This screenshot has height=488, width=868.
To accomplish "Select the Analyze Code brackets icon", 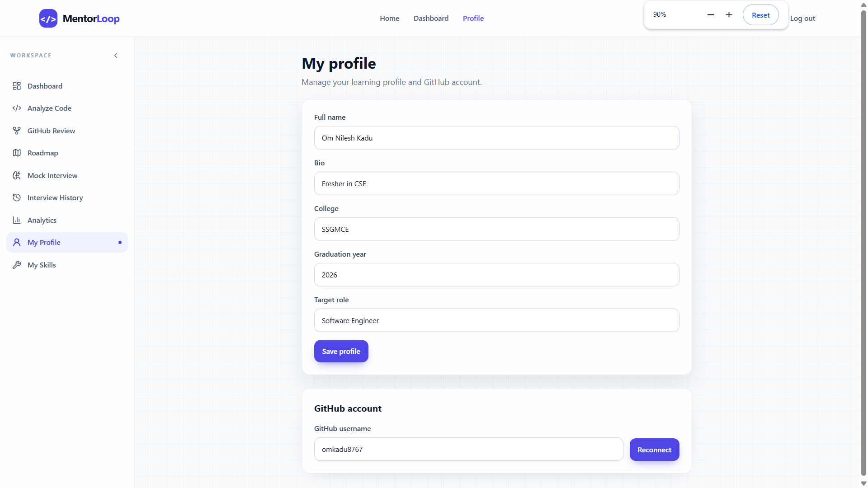I will click(17, 108).
